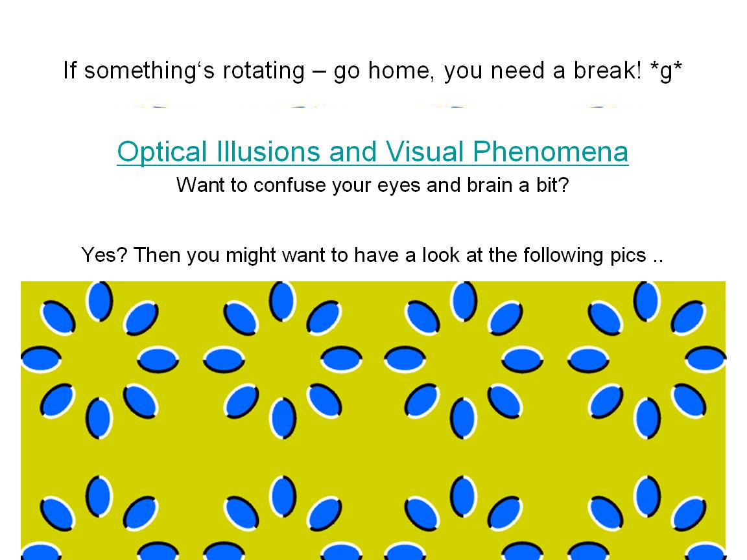Click the topmost blue oval of the first ring
The width and height of the screenshot is (747, 560).
click(99, 301)
